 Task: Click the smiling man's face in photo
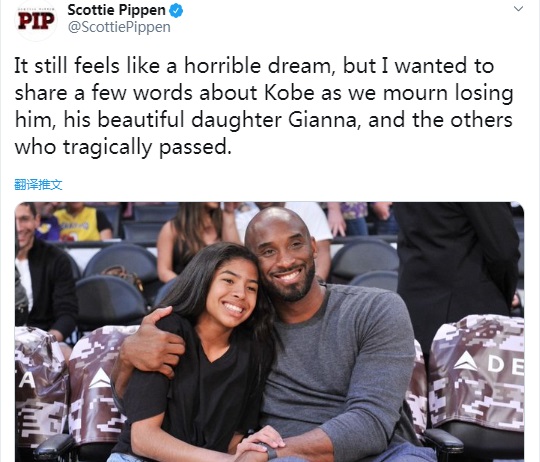coord(285,262)
